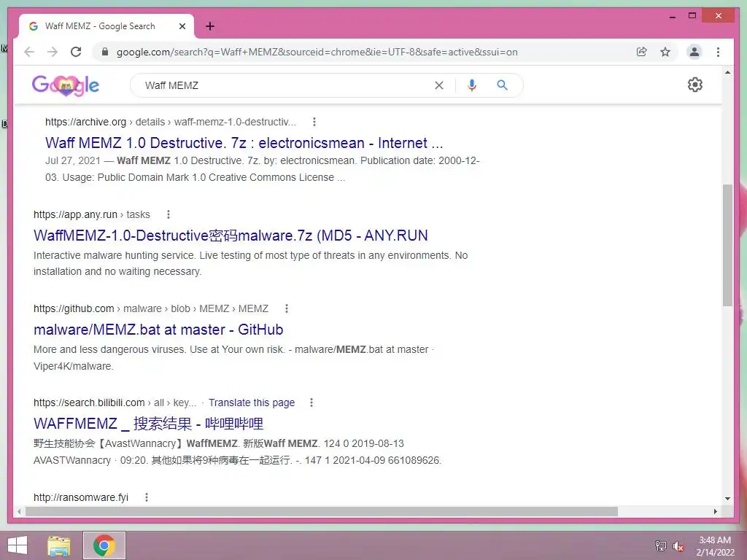The image size is (747, 560).
Task: Click the Chrome taskbar icon
Action: coord(104,545)
